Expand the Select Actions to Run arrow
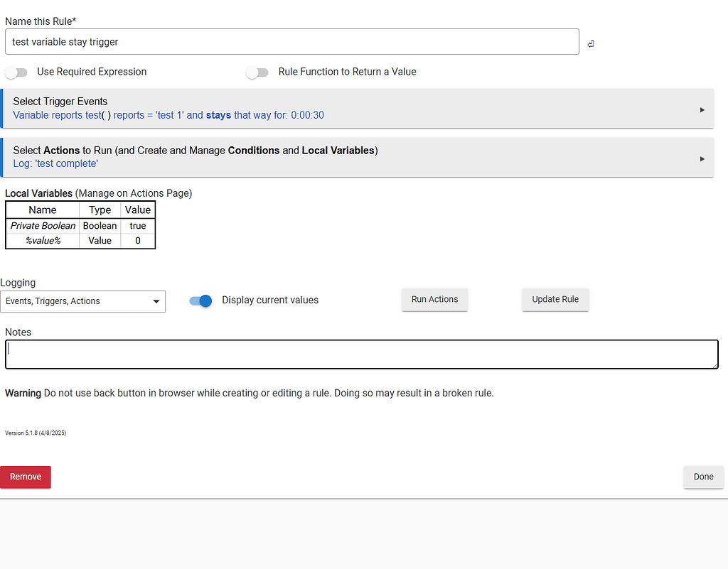 coord(702,158)
